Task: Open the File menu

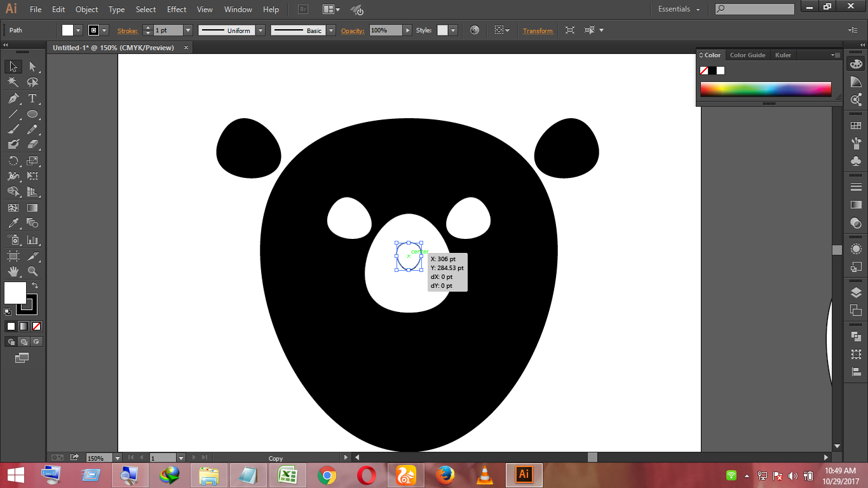Action: pyautogui.click(x=36, y=10)
